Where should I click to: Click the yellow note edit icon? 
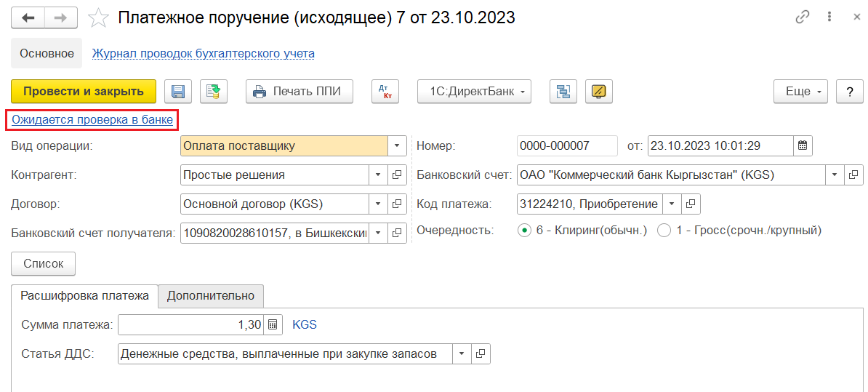pyautogui.click(x=598, y=92)
